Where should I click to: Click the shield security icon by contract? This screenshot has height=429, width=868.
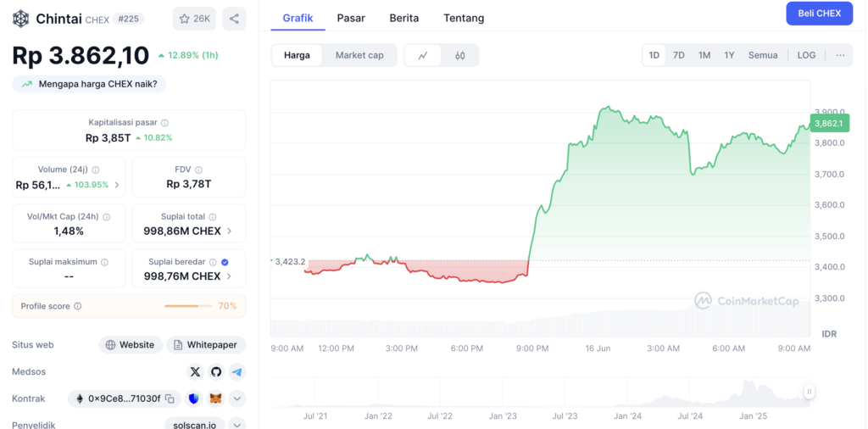(x=194, y=398)
